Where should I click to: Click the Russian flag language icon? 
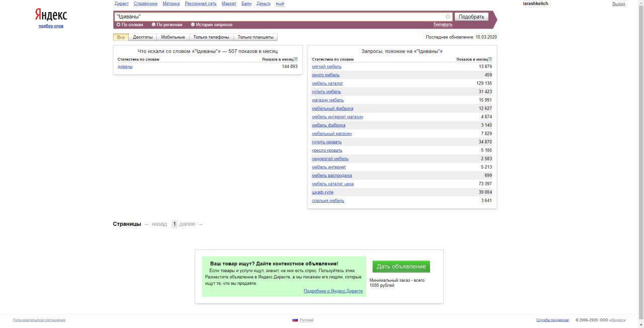tap(295, 320)
